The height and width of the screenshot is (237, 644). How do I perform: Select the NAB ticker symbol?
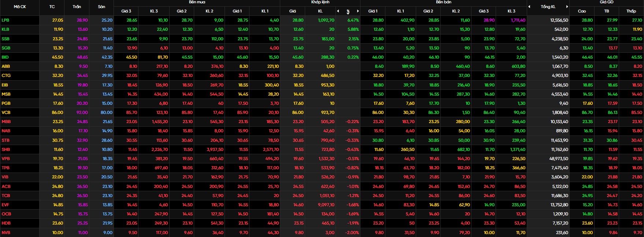(6, 131)
